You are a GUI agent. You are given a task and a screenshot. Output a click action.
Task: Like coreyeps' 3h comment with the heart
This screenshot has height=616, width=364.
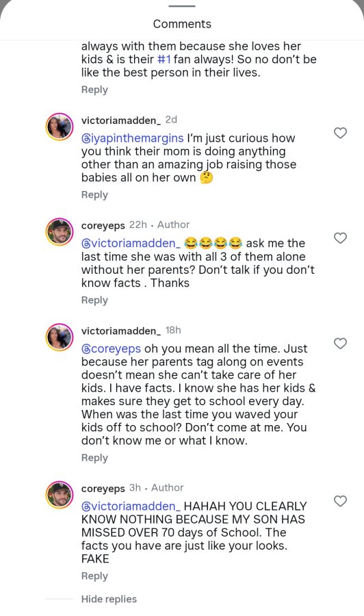point(340,501)
